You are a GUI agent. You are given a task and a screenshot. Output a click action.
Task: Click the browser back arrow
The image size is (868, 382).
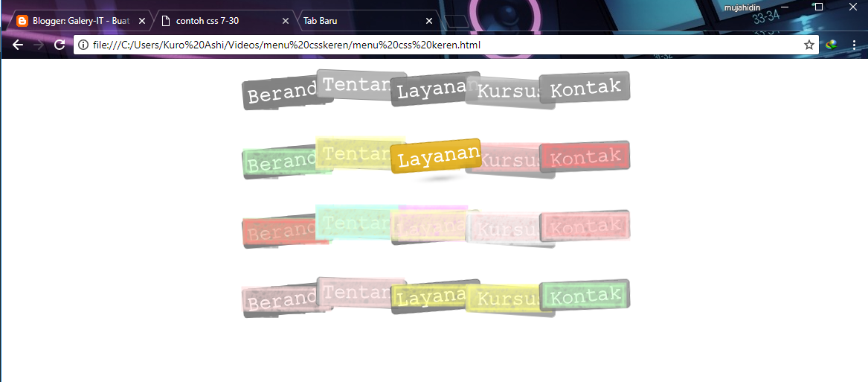pyautogui.click(x=18, y=45)
